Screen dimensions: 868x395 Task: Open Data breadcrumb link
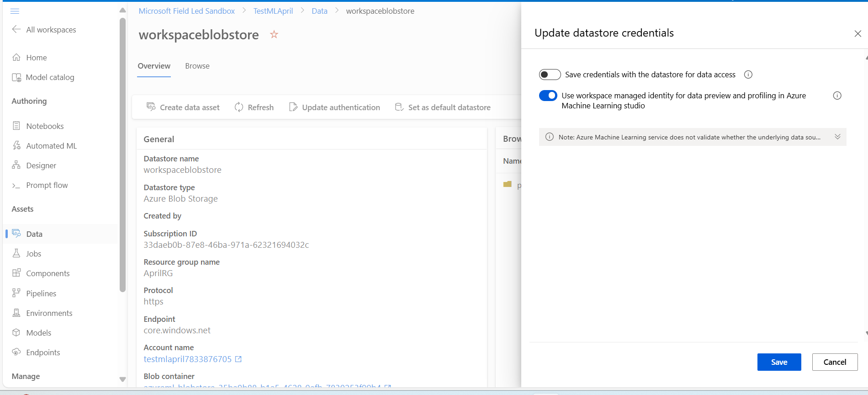tap(319, 11)
